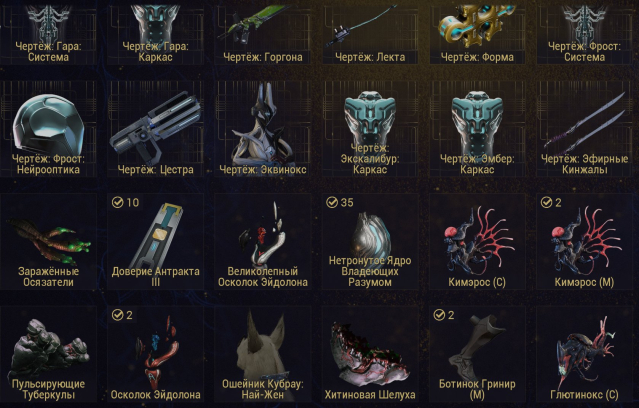This screenshot has height=408, width=639.
Task: Select the Глютинокс (С) fish tile
Action: pyautogui.click(x=584, y=354)
